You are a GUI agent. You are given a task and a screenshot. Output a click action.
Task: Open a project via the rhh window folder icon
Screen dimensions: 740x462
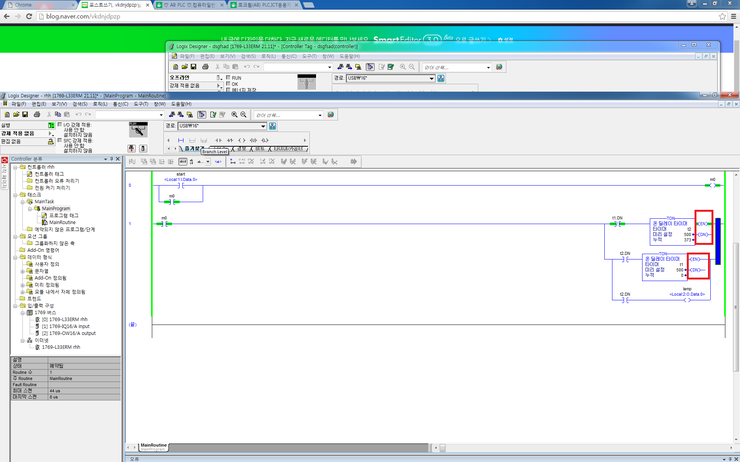pyautogui.click(x=16, y=115)
